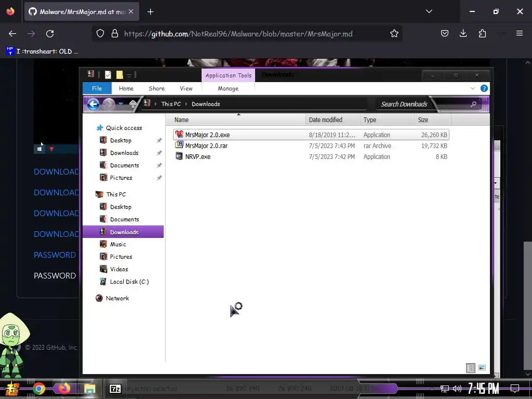Select NRVP.exe file icon
Screen dimensions: 532x399
click(179, 156)
